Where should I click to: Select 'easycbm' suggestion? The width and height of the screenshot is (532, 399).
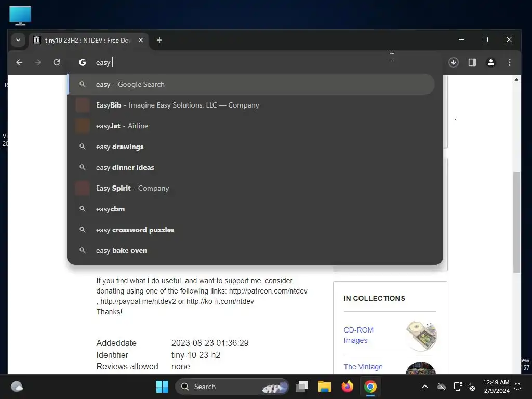251,209
